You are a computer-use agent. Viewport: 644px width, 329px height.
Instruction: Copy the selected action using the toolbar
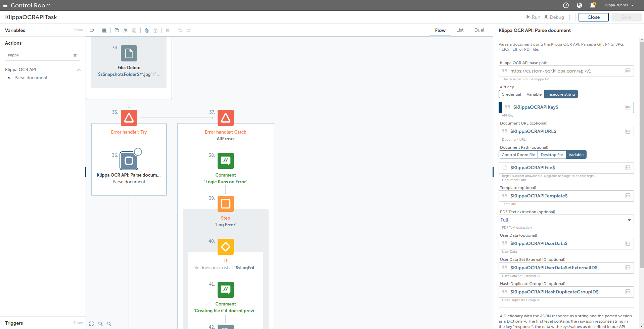click(x=117, y=30)
